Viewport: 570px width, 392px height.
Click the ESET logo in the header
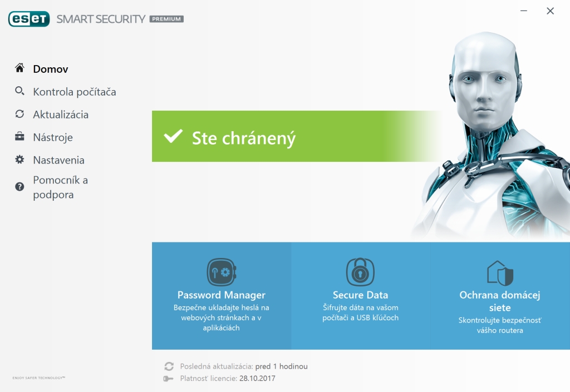tap(30, 19)
